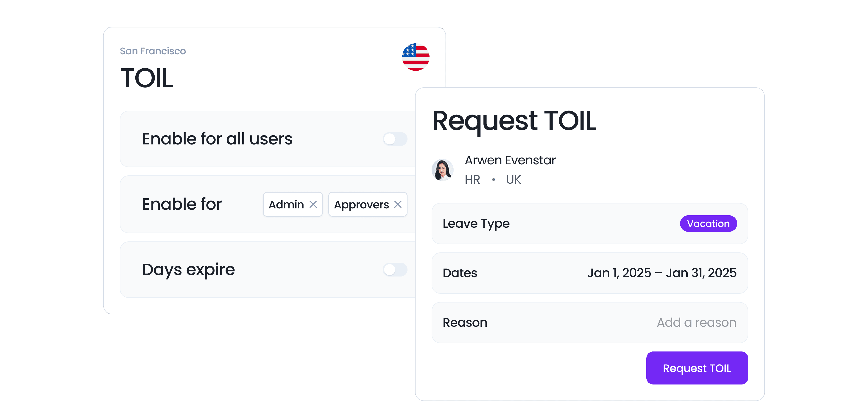Click the Admin role chip

pos(293,204)
